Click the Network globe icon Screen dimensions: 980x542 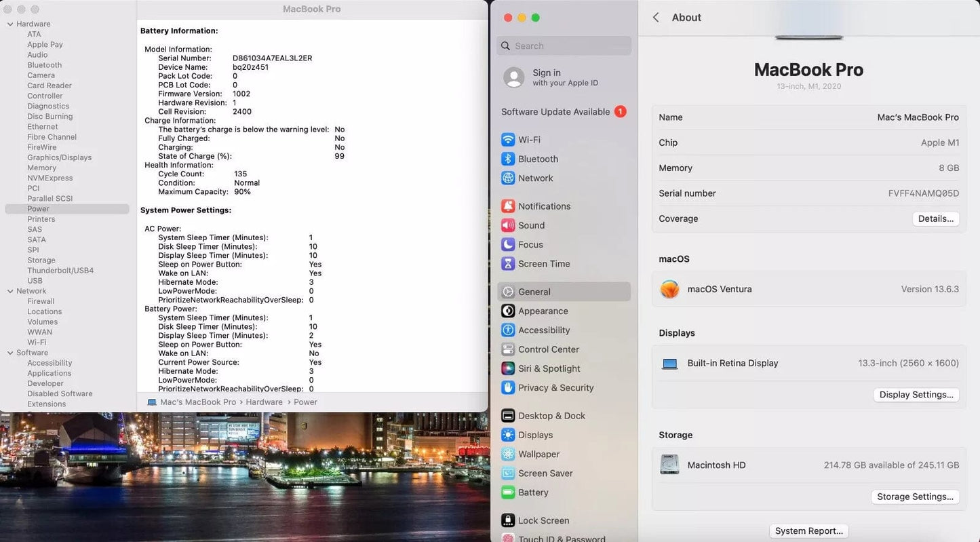[508, 178]
